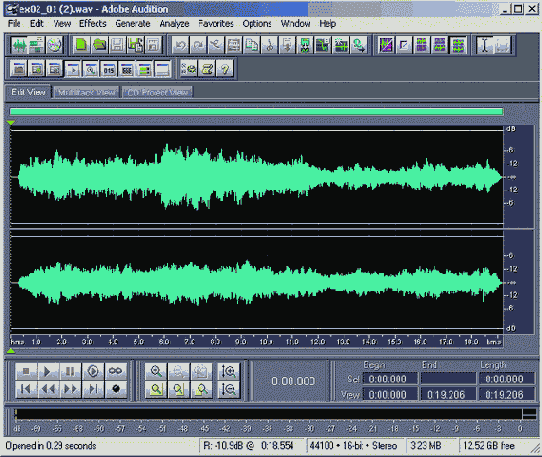Click the Copy pages toolbar icon
Screen dimensions: 542x457
[252, 45]
